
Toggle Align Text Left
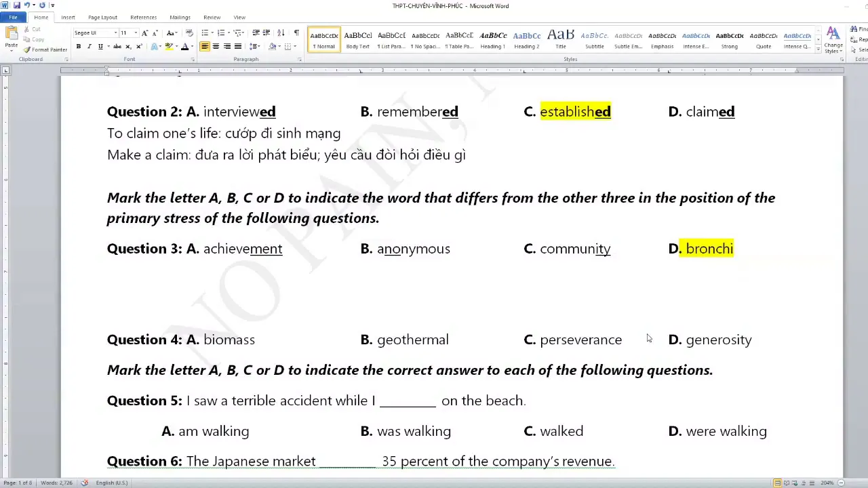(205, 46)
